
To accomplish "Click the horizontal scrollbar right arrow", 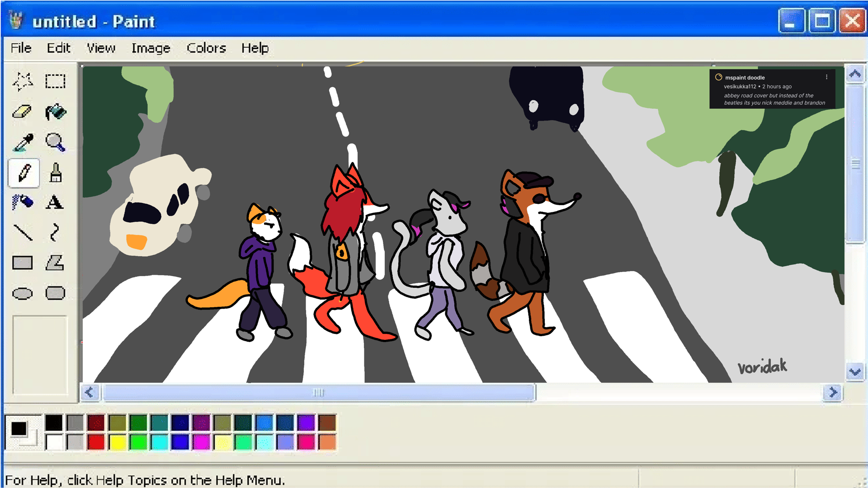I will (833, 392).
